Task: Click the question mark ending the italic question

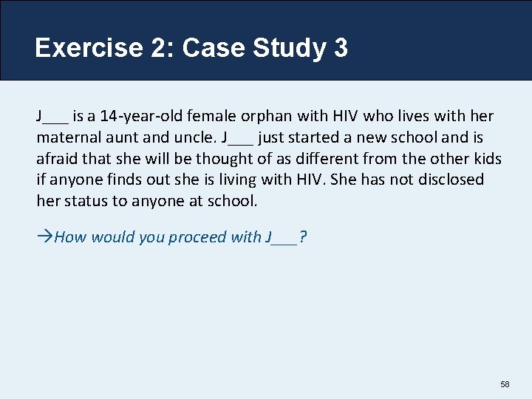Action: click(304, 237)
